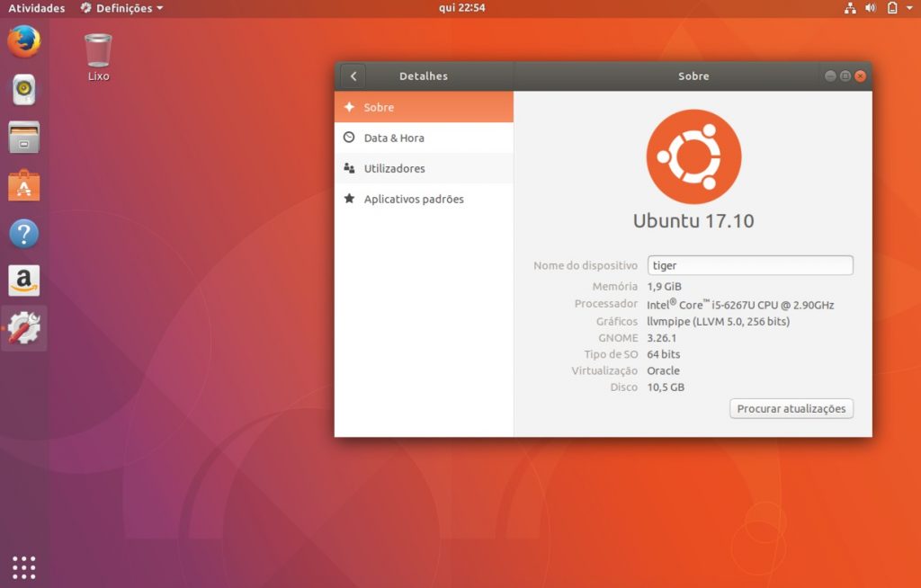
Task: Start the Amazon launcher in the dock
Action: [x=23, y=280]
